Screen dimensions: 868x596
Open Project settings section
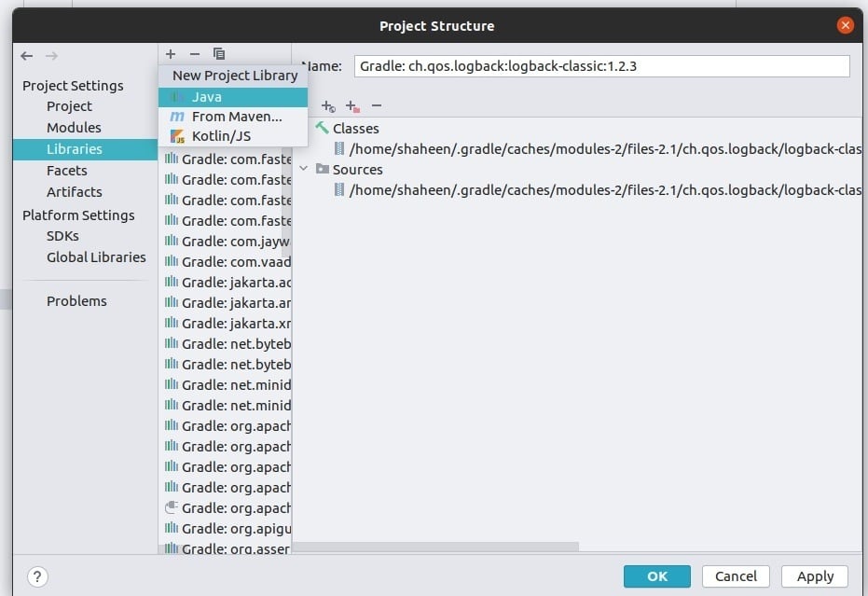pos(69,106)
